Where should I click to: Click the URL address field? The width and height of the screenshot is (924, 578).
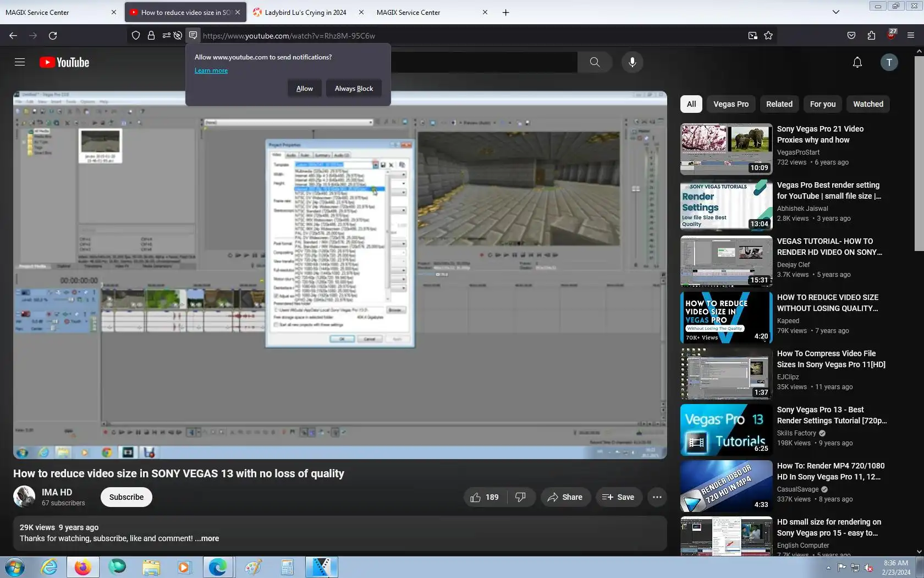click(472, 36)
